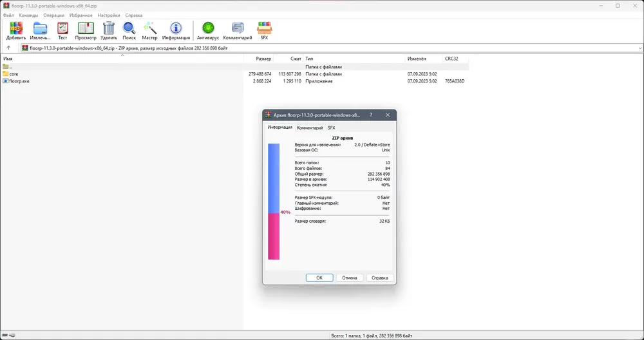Select the core folder in file list
Screen dimensions: 644x340
(14, 74)
